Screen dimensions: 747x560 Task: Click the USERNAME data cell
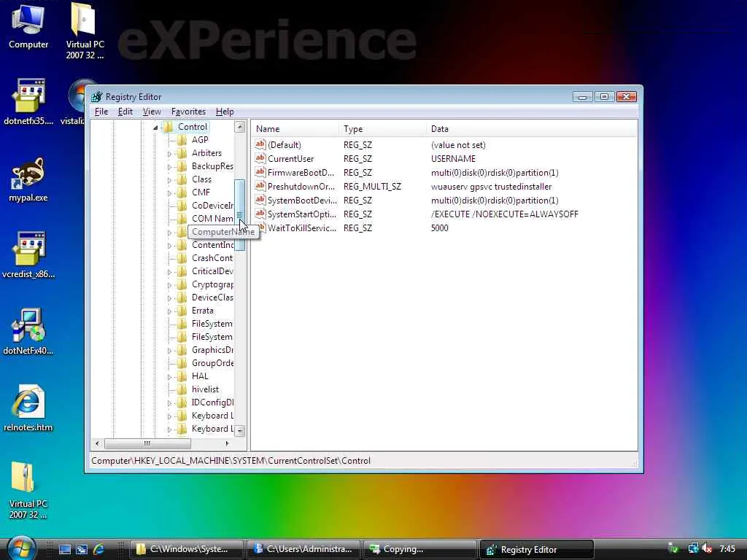pos(453,158)
